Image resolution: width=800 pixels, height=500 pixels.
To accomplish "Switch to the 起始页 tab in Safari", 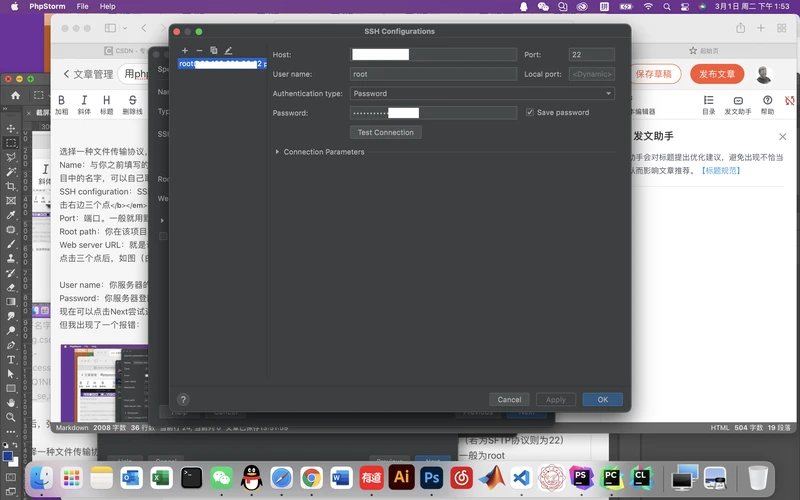I will tap(704, 51).
